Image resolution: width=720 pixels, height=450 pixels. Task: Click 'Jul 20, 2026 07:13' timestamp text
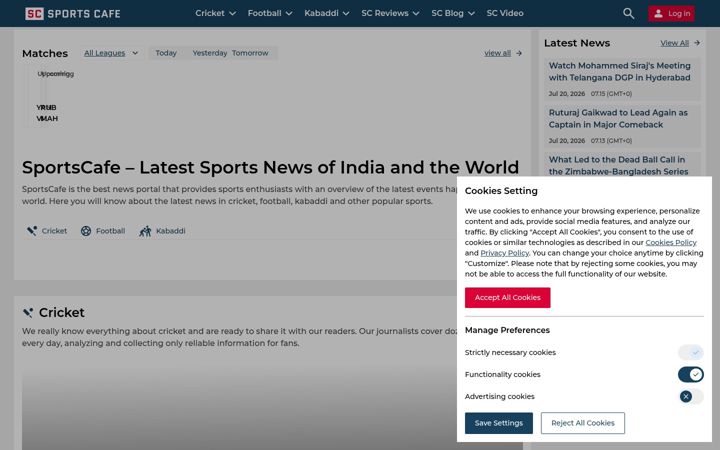coord(590,141)
